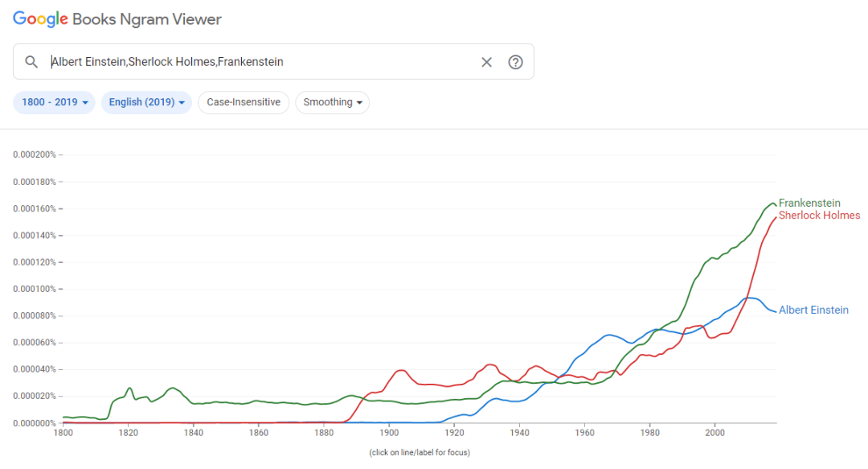Click the 1960 tick on the x-axis
Screen dimensions: 868x469
coord(584,432)
